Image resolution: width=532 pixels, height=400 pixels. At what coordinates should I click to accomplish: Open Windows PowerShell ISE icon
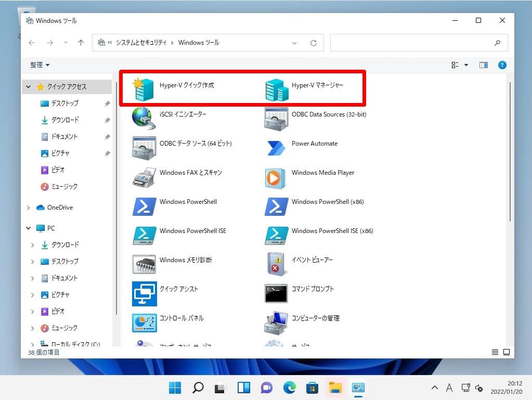click(144, 236)
